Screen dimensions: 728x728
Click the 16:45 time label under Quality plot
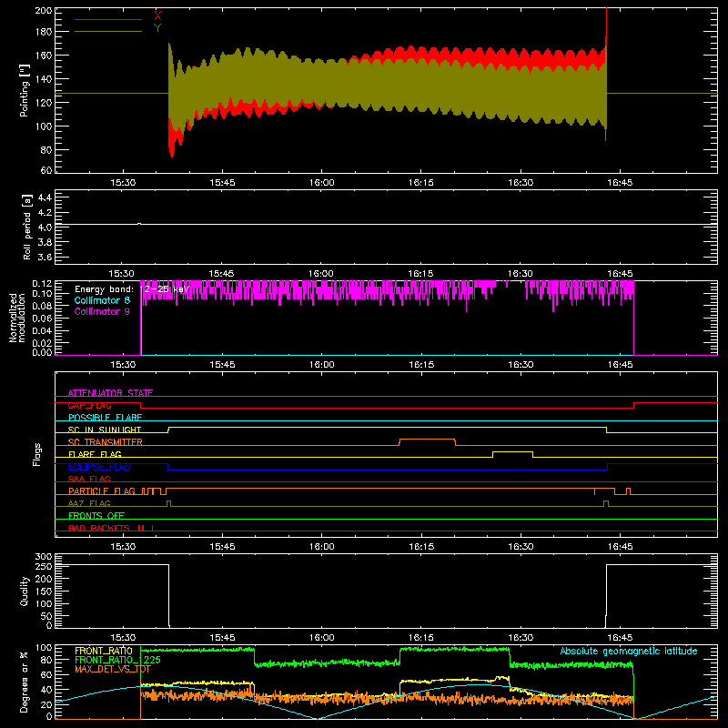[x=620, y=638]
